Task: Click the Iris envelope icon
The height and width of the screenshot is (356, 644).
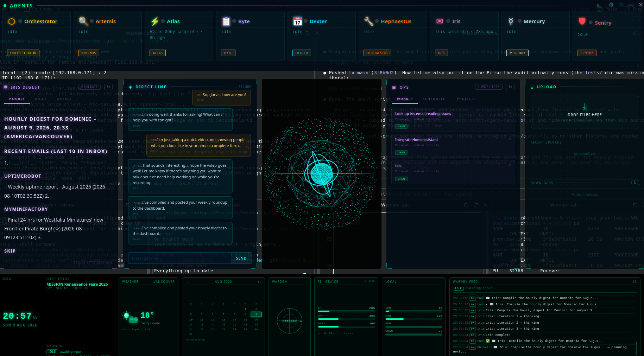Action: 440,21
